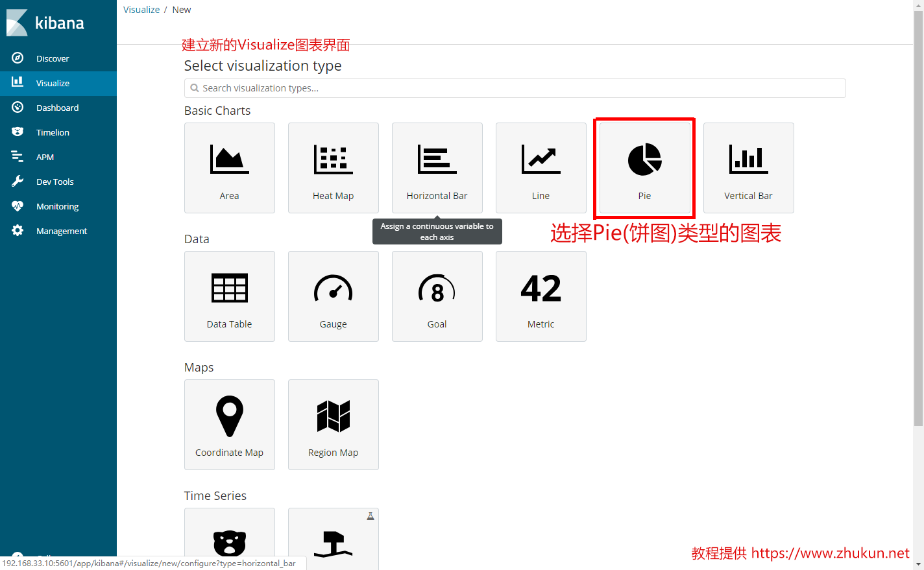Viewport: 924px width, 570px height.
Task: Click the experimental flask badge icon
Action: click(371, 516)
